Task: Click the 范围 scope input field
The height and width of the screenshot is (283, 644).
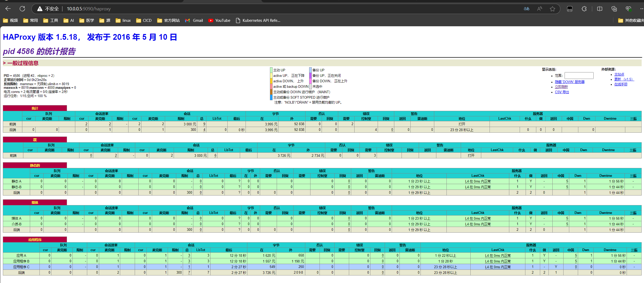Action: [579, 76]
